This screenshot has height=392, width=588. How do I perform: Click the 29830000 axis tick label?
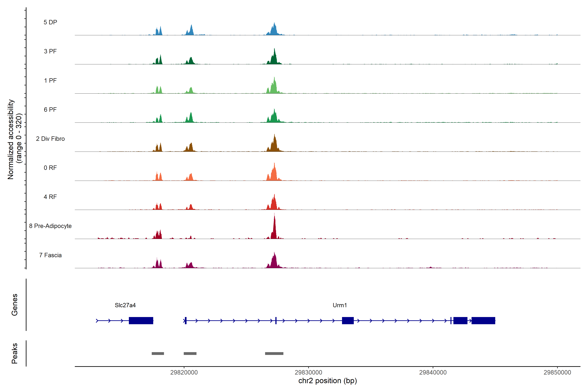pos(308,372)
